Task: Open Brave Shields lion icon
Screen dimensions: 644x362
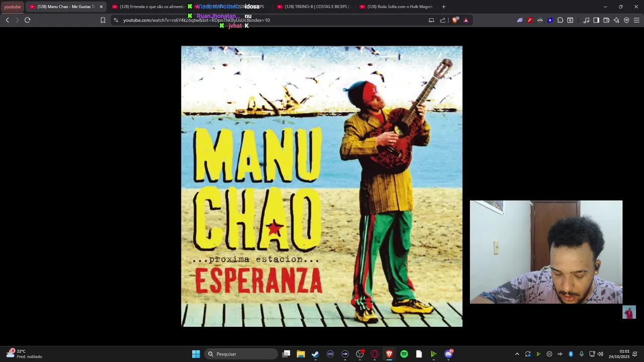Action: click(455, 20)
